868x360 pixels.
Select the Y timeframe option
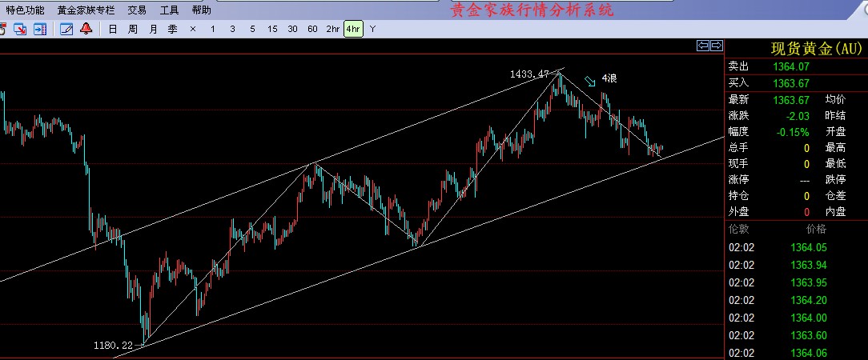pos(373,30)
